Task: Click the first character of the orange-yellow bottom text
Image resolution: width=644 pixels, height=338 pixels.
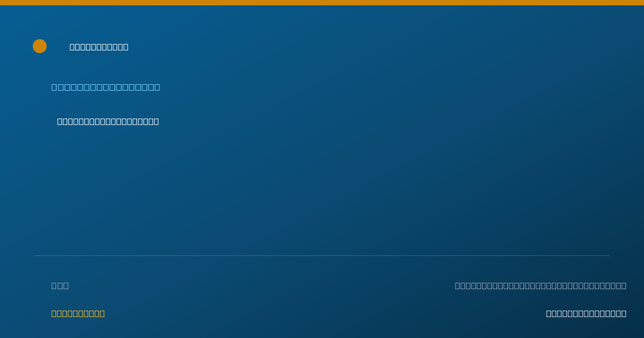Action: click(x=54, y=313)
